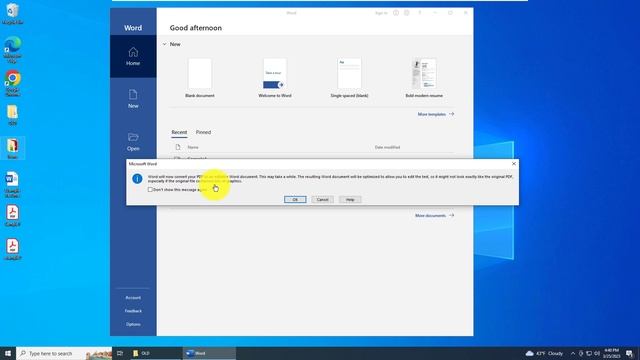Click OK in the Microsoft Word dialog
The height and width of the screenshot is (360, 640).
point(295,200)
